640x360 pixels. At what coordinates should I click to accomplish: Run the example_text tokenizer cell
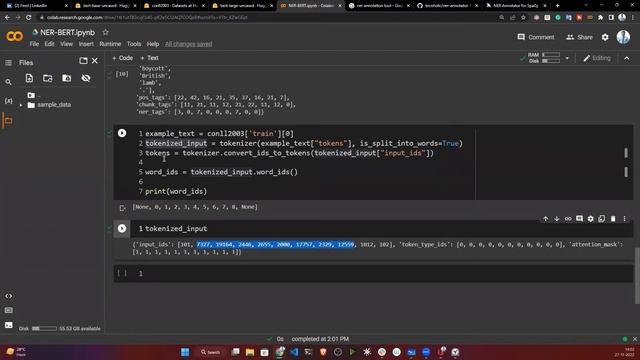pos(122,133)
